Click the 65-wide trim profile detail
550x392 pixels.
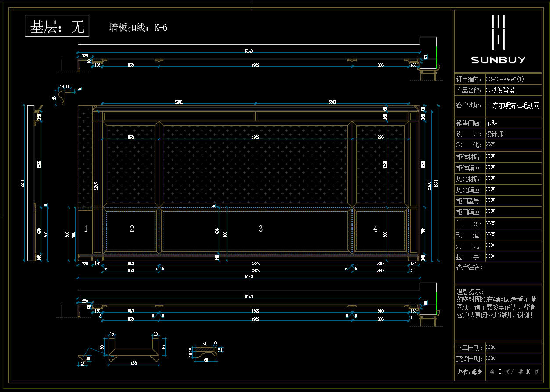pos(206,350)
